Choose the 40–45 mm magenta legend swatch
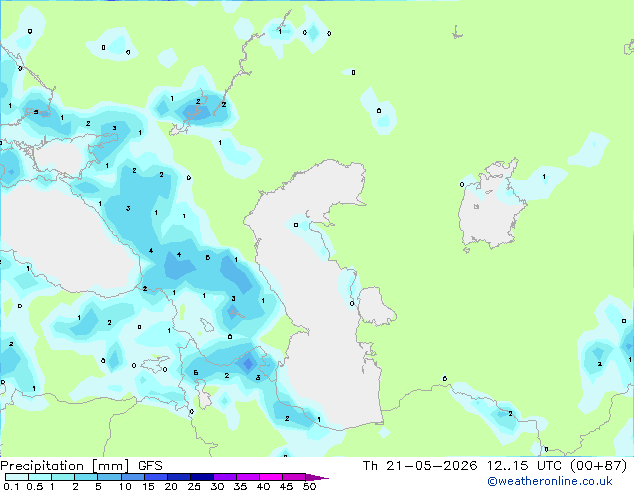 pyautogui.click(x=271, y=477)
